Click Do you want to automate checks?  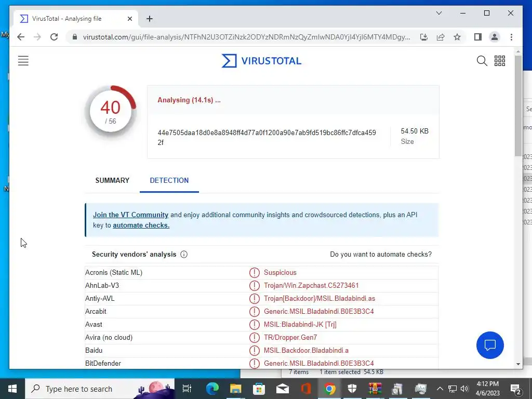click(x=381, y=255)
